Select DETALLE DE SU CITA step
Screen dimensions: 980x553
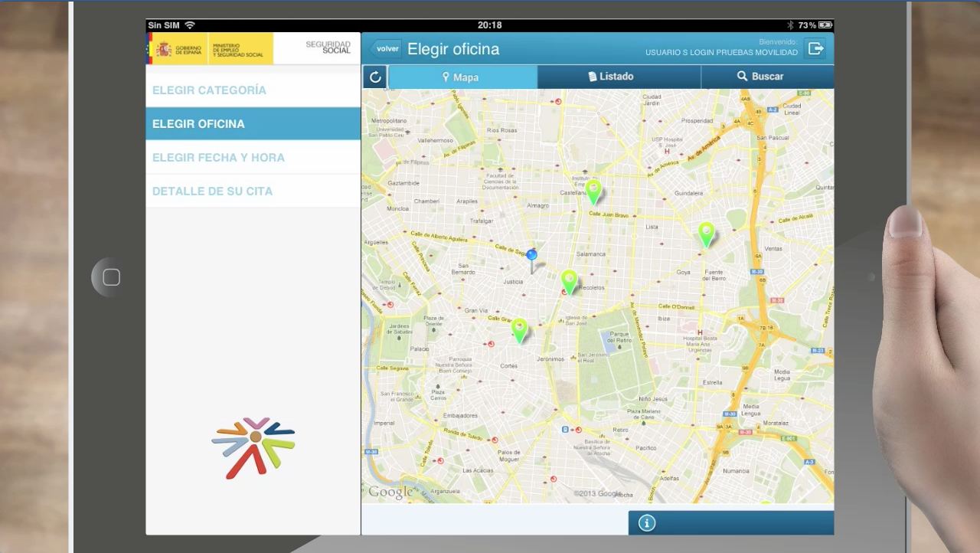click(x=253, y=191)
